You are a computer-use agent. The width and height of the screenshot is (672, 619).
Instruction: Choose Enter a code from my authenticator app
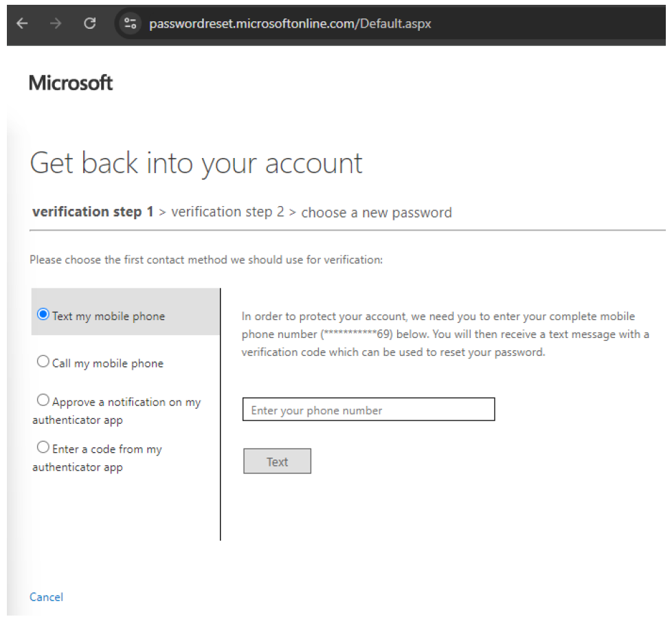coord(43,447)
